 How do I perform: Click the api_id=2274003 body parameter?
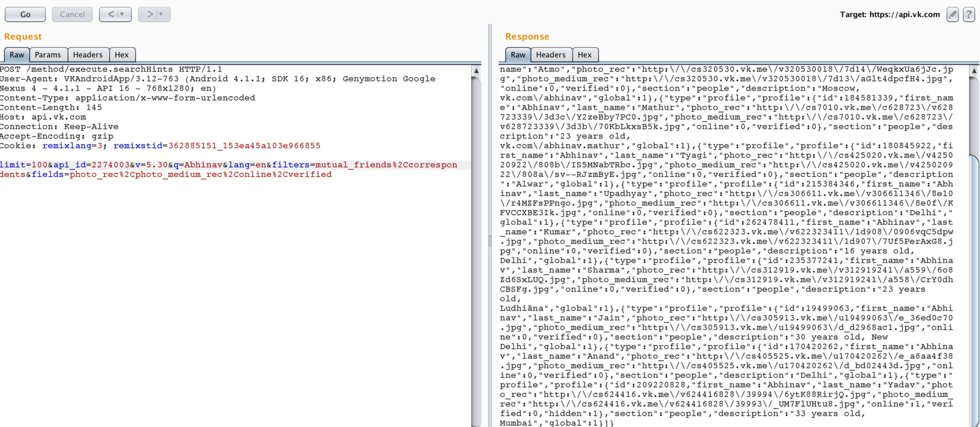point(91,165)
